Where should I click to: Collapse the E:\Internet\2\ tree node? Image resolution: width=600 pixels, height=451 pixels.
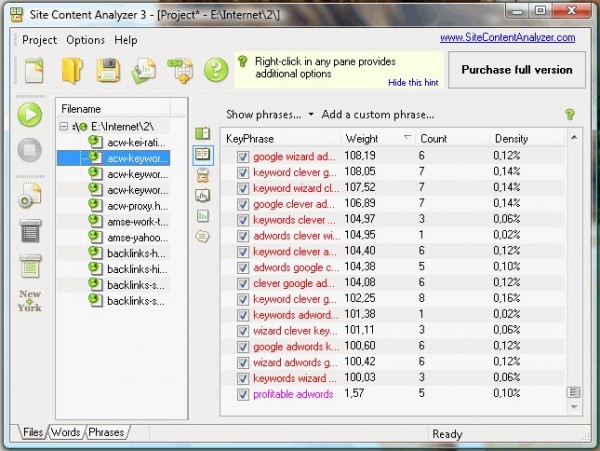pos(64,126)
